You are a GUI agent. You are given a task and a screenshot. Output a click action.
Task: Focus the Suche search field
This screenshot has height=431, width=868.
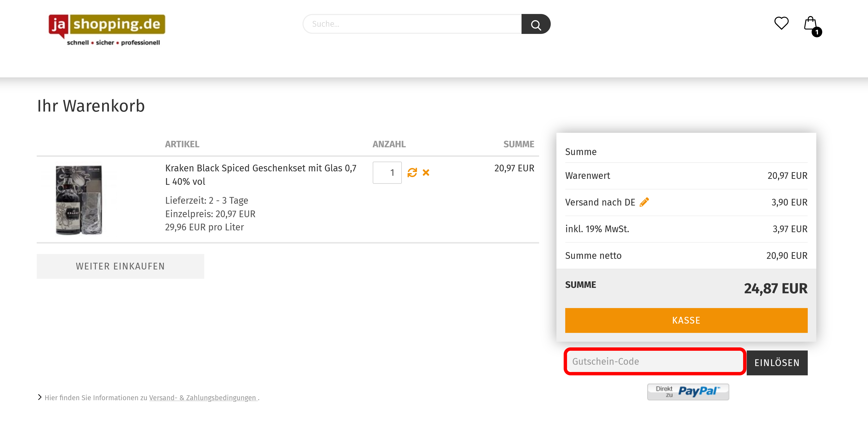click(x=412, y=24)
